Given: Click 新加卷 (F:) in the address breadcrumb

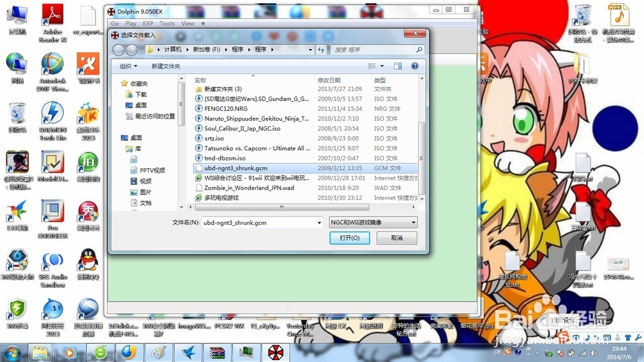Looking at the screenshot, I should [207, 50].
